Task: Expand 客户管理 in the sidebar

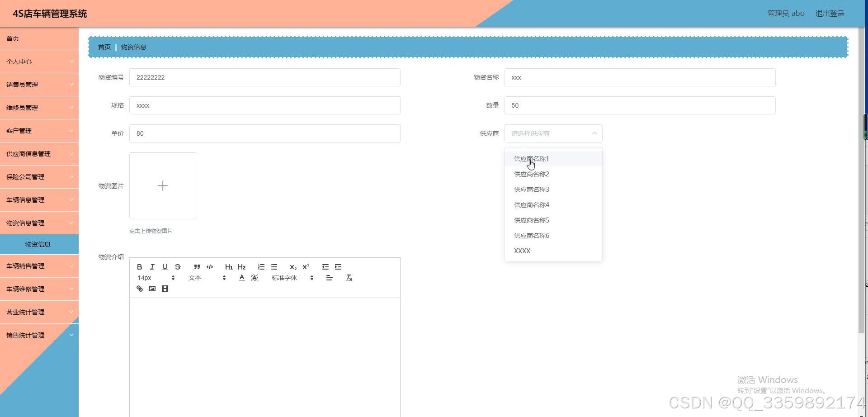Action: [x=39, y=131]
